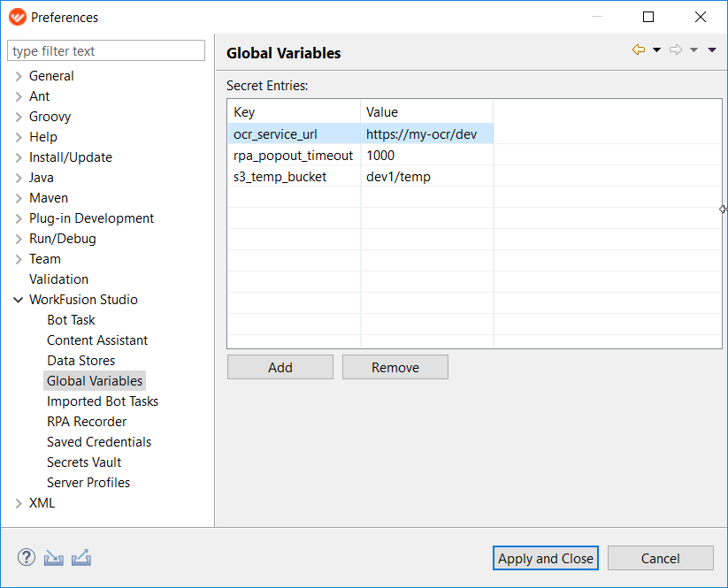Expand the Help tree node
Viewport: 728px width, 588px height.
coord(19,137)
